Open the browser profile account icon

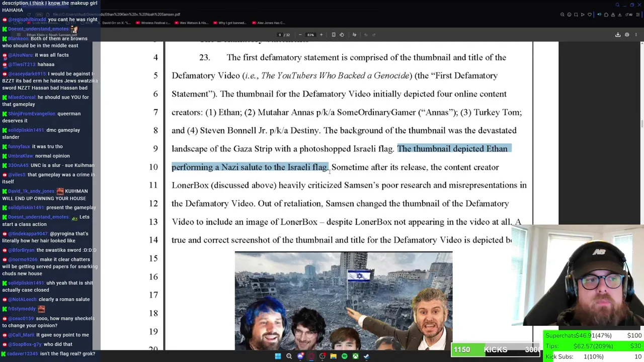click(613, 15)
